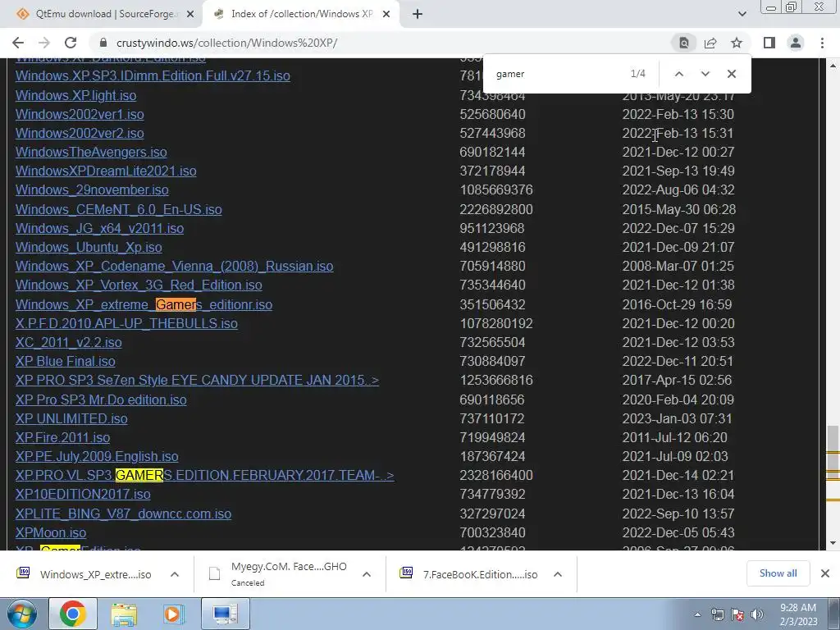The image size is (840, 630).
Task: Launch Windows Media Player from taskbar
Action: tap(172, 614)
